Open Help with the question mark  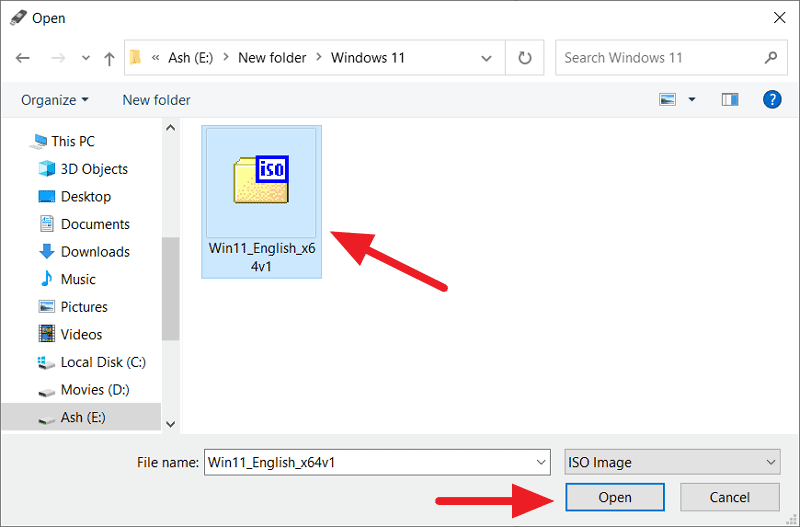[772, 99]
